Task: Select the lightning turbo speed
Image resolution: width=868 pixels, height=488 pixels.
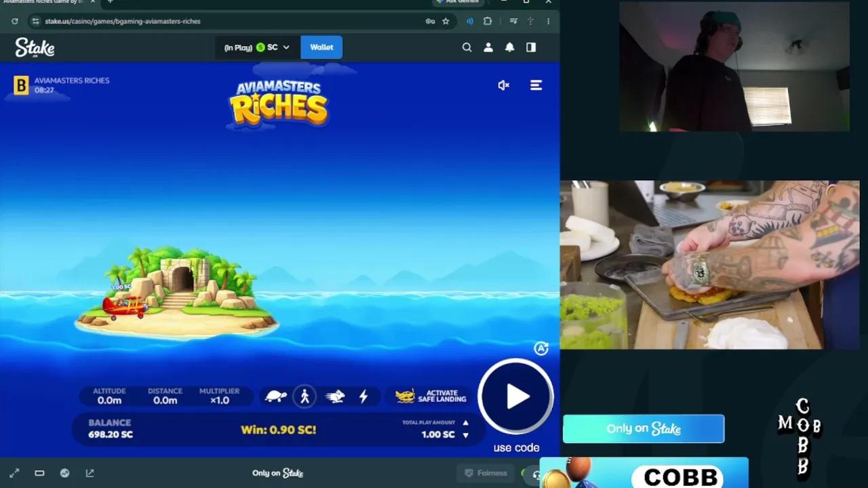Action: point(363,396)
